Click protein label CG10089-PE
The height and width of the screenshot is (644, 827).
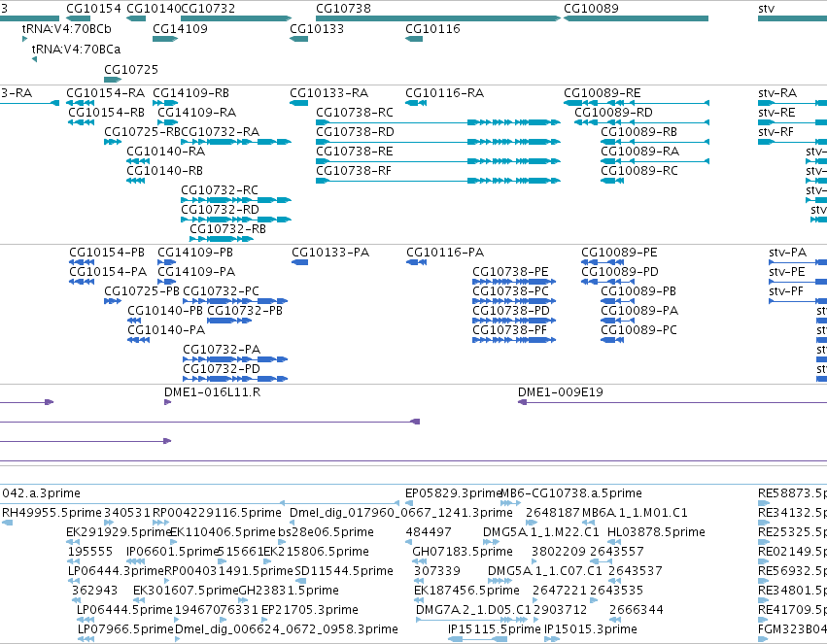pyautogui.click(x=619, y=253)
